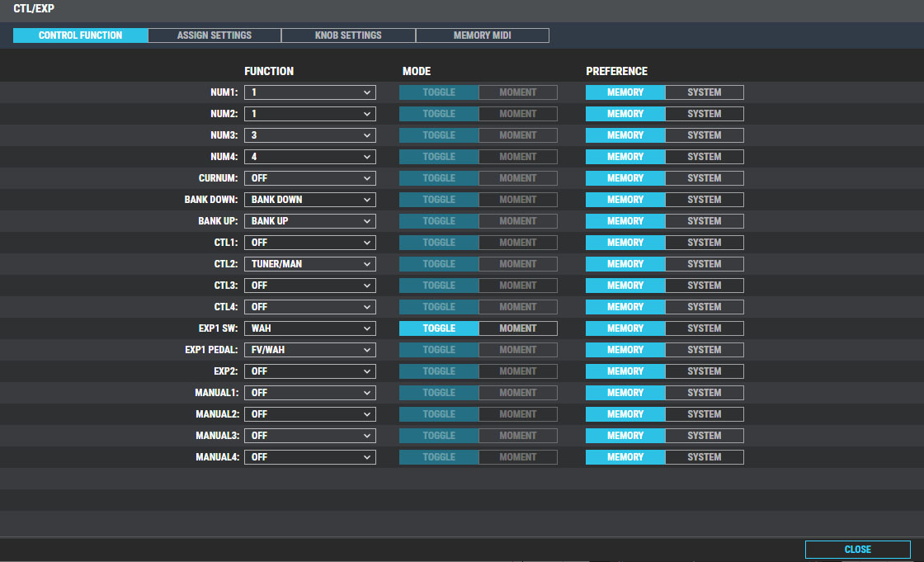Viewport: 924px width, 562px height.
Task: Set CTL4 preference to System
Action: click(x=705, y=307)
